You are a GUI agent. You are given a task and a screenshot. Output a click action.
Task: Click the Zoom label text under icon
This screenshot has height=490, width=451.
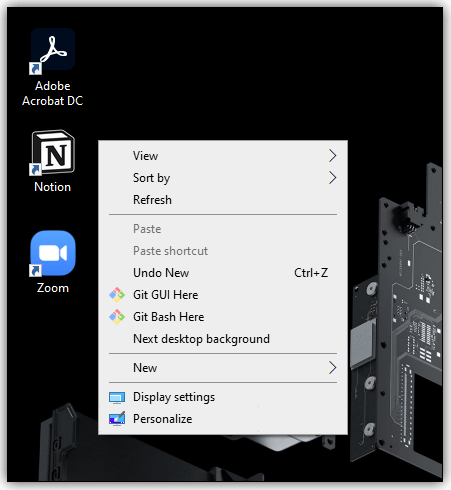pyautogui.click(x=53, y=288)
